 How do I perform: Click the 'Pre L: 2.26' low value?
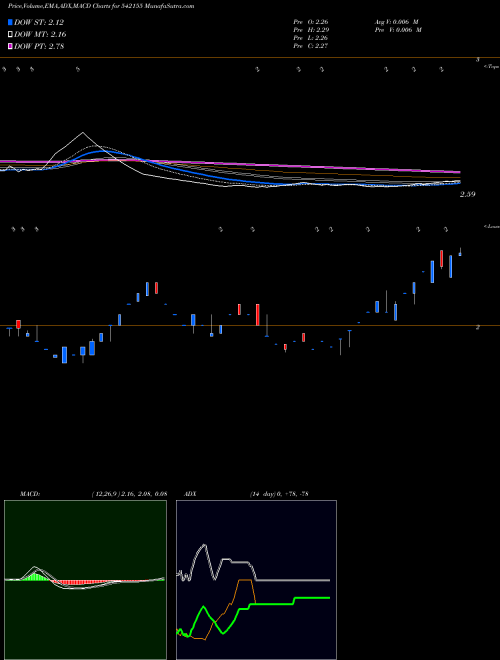(311, 38)
